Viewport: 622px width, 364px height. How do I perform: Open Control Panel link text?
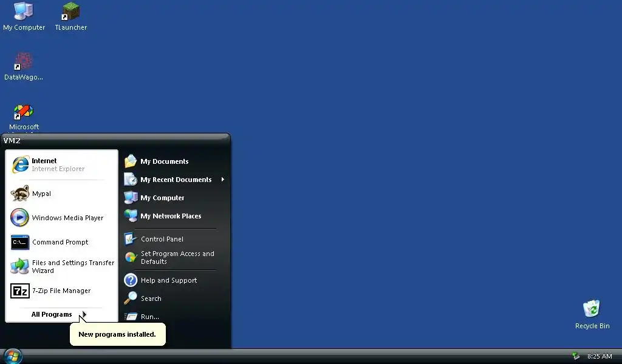[162, 239]
